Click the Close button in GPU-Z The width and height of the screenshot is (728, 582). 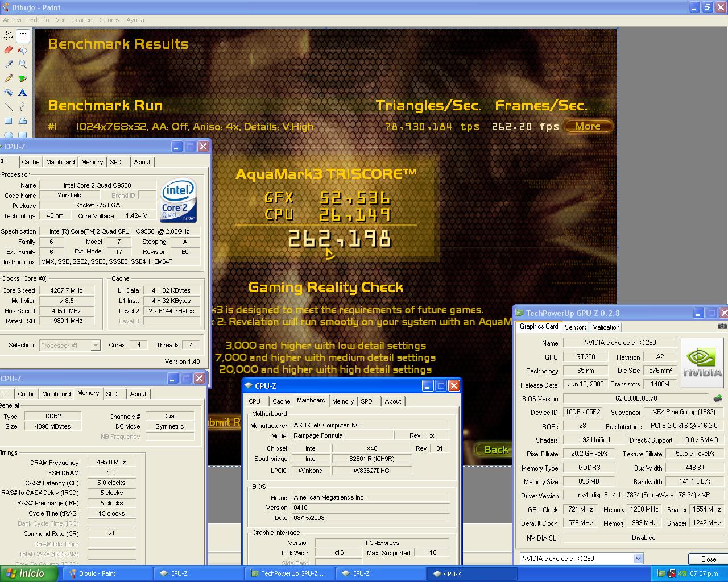[x=708, y=559]
